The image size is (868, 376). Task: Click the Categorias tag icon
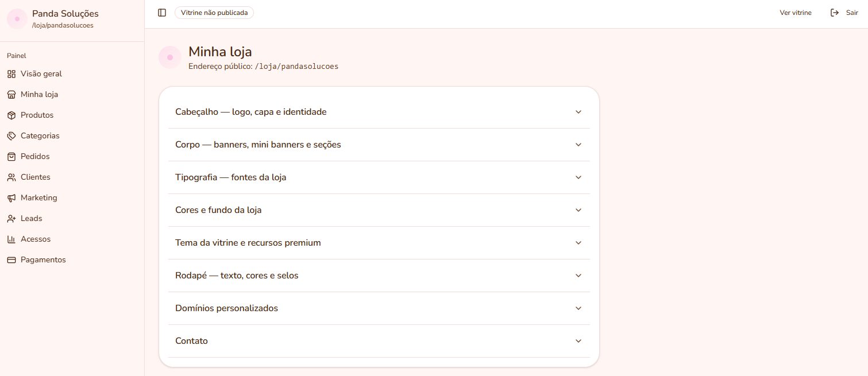(11, 136)
